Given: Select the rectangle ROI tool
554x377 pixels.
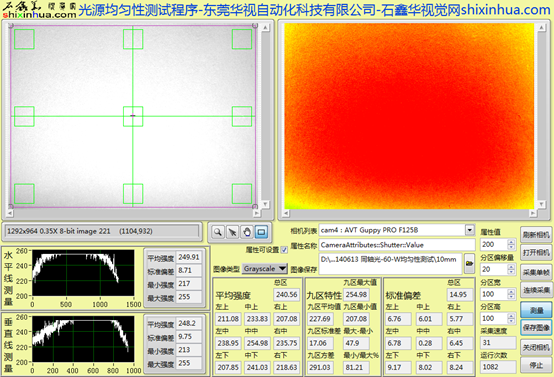Looking at the screenshot, I should pyautogui.click(x=261, y=232).
